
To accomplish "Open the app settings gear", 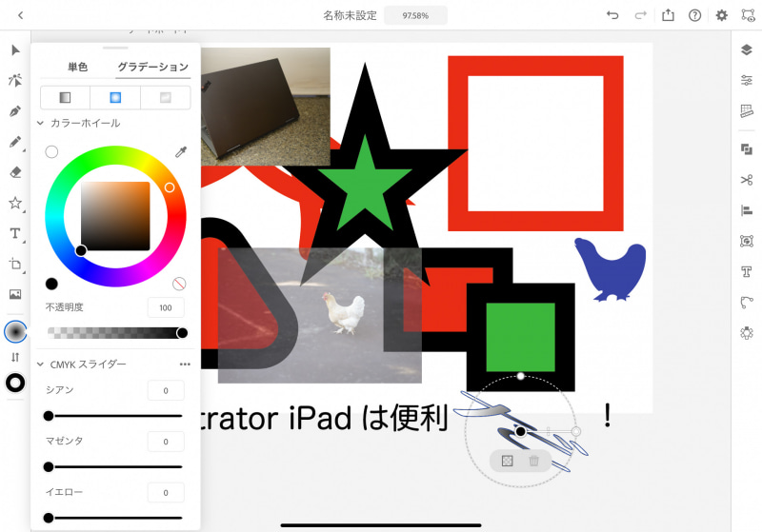I will [x=722, y=15].
